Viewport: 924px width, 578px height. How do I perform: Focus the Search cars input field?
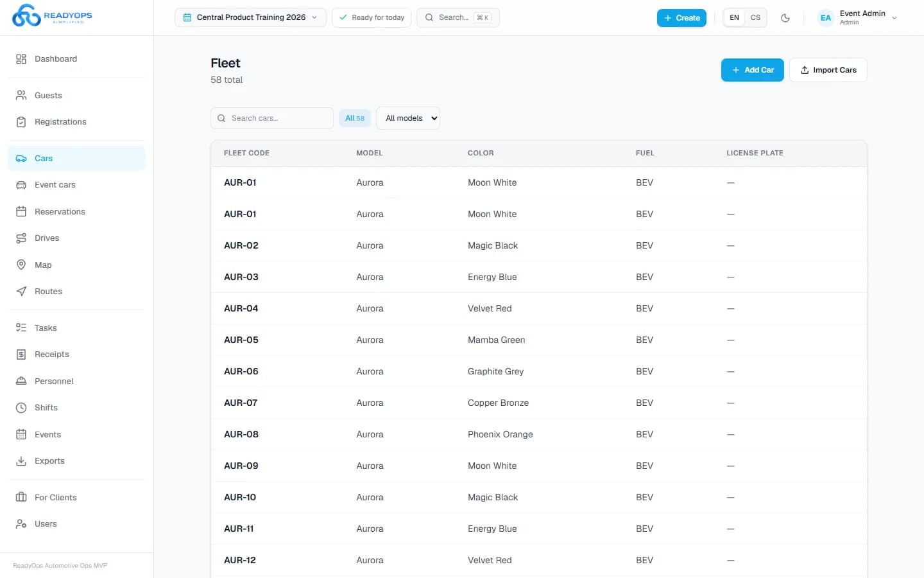pos(272,118)
